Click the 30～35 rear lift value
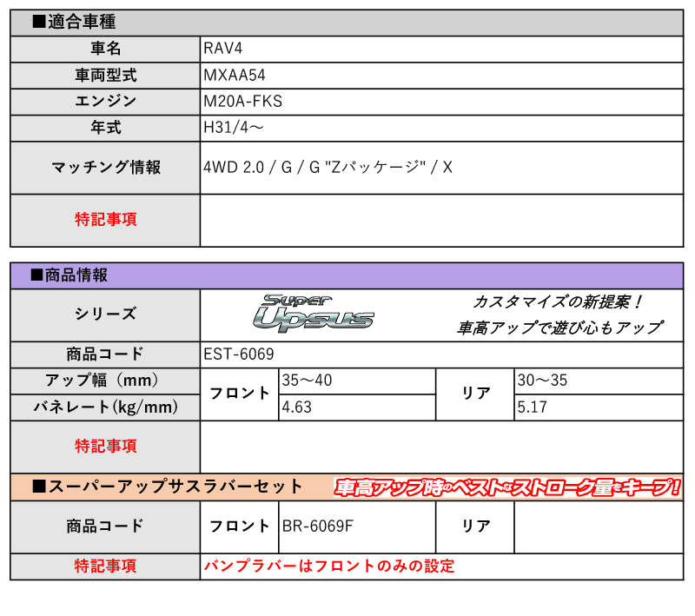 (542, 381)
